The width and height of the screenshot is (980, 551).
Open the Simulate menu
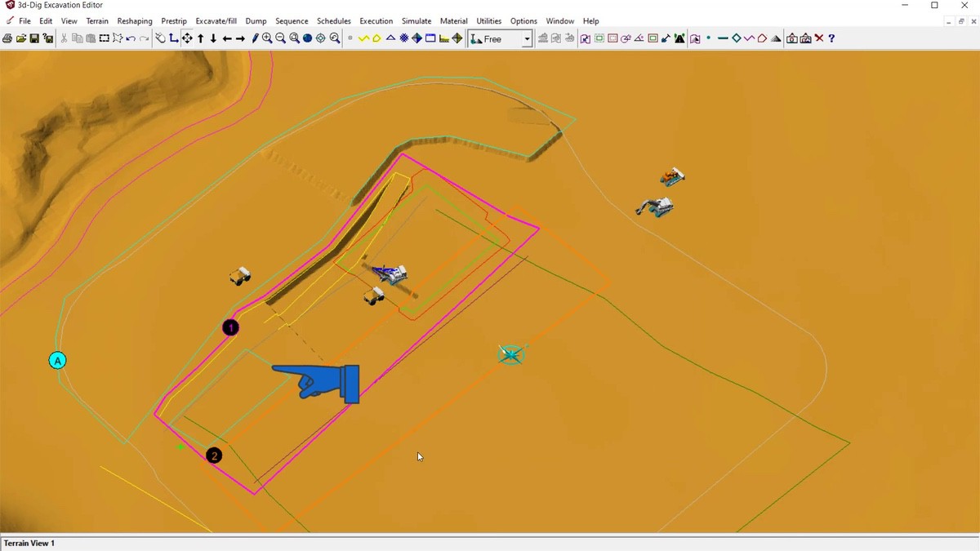click(x=416, y=21)
